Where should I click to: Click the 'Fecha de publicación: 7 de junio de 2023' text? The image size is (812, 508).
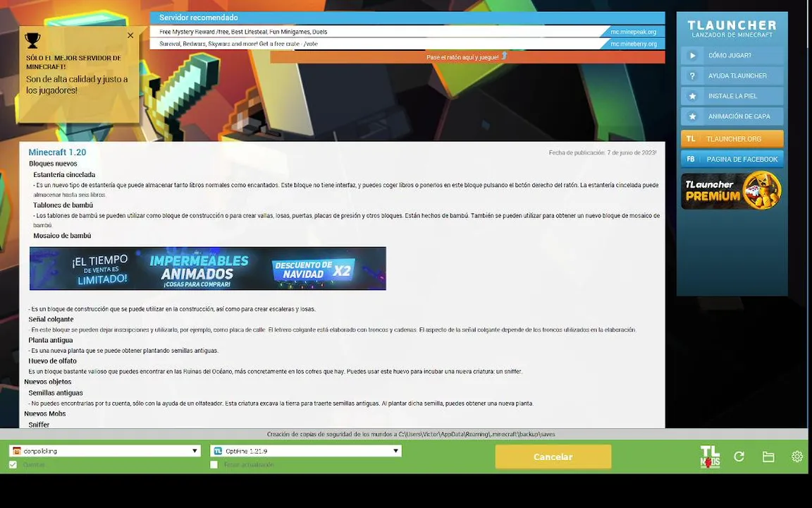pos(603,153)
